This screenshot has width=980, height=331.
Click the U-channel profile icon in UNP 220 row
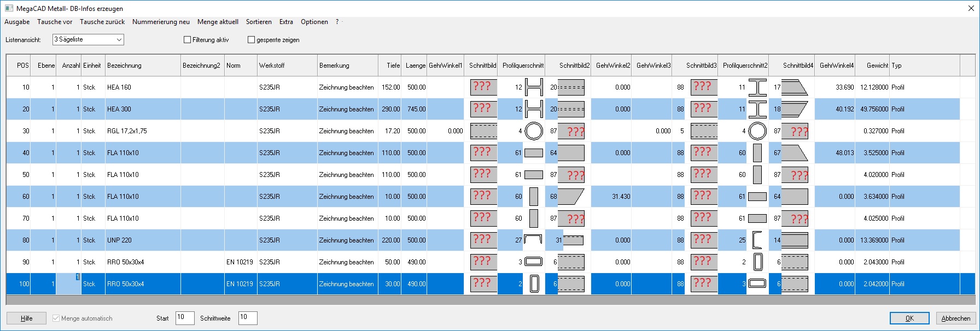[x=533, y=240]
